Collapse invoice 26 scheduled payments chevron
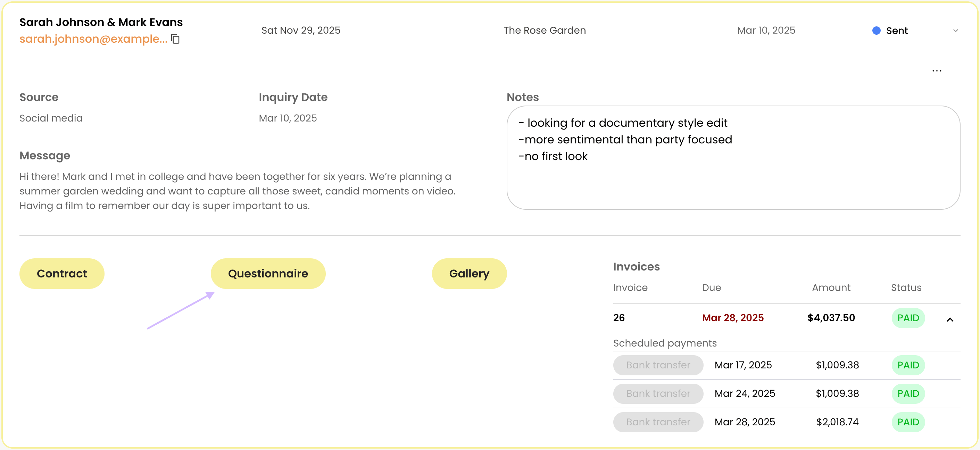This screenshot has height=450, width=980. [x=949, y=319]
